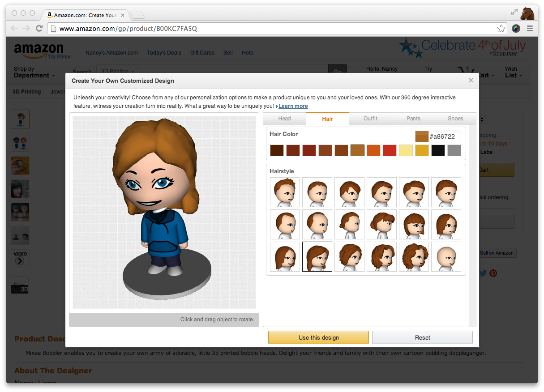Image resolution: width=544 pixels, height=392 pixels.
Task: Bookmark page with the star icon
Action: tap(501, 29)
